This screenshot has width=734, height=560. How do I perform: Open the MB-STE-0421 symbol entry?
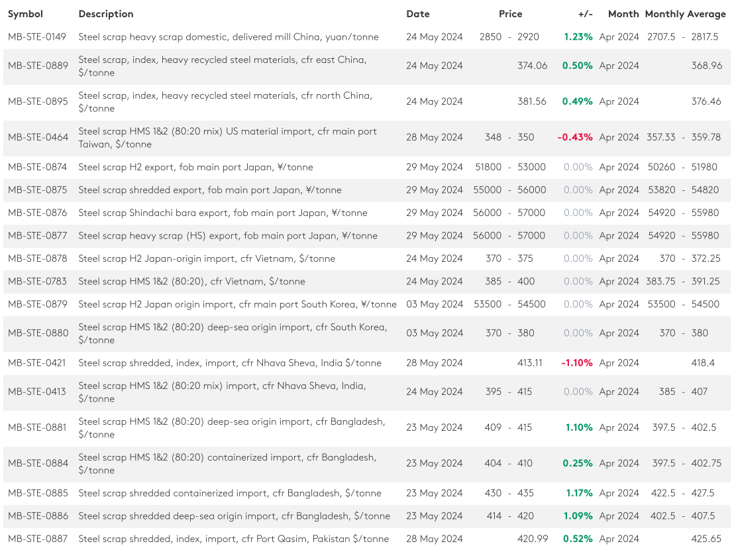(37, 363)
